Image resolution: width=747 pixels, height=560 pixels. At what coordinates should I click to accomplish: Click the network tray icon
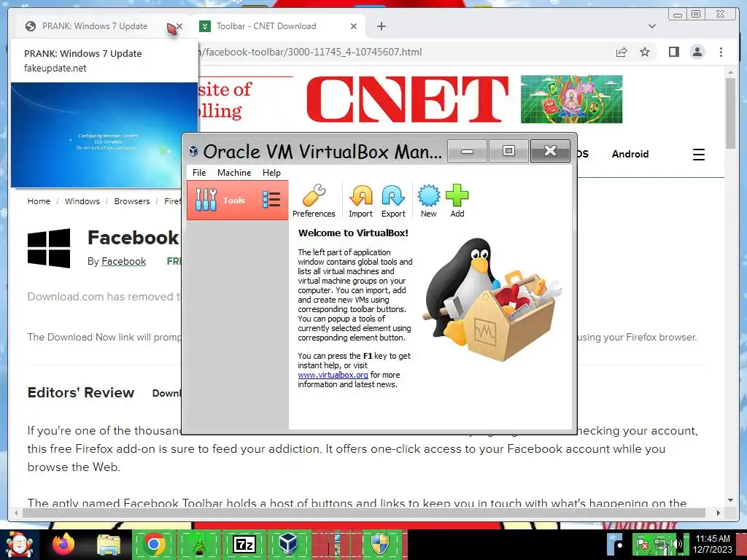[660, 544]
